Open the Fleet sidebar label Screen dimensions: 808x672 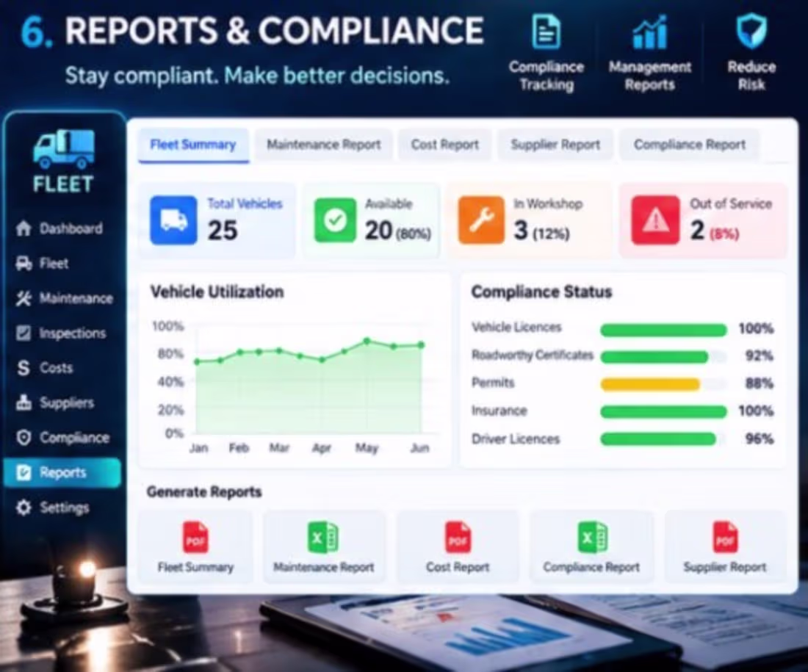coord(54,264)
